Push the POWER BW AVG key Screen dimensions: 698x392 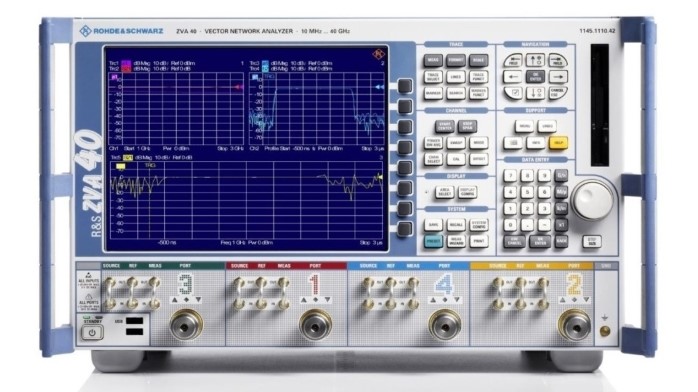point(433,143)
